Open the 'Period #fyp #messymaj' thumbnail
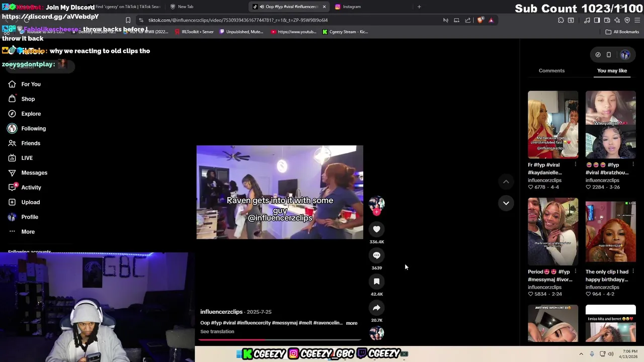 click(x=553, y=231)
